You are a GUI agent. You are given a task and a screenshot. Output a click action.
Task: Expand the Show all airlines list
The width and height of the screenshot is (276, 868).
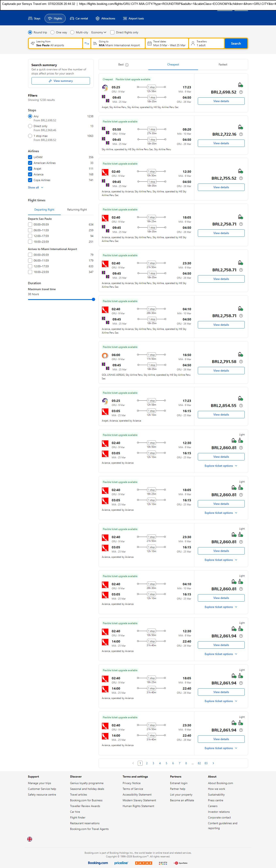[35, 187]
